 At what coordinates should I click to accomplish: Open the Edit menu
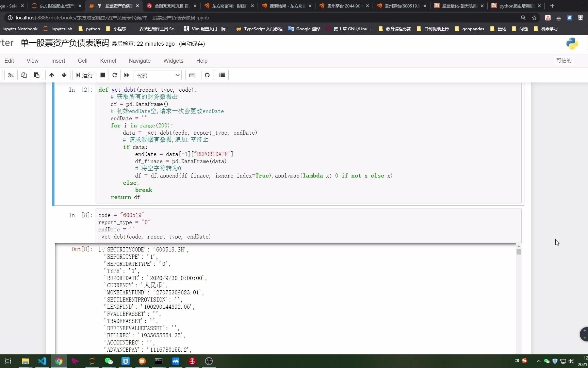point(9,61)
